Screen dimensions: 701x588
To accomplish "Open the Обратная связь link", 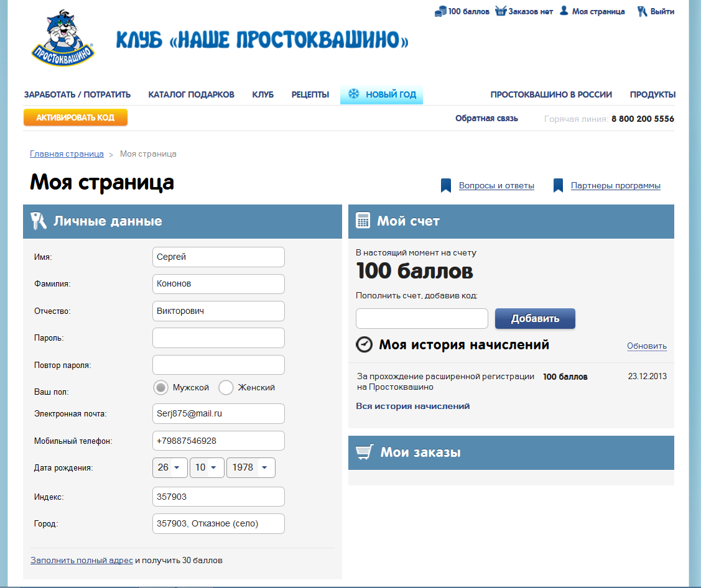I will [x=486, y=118].
